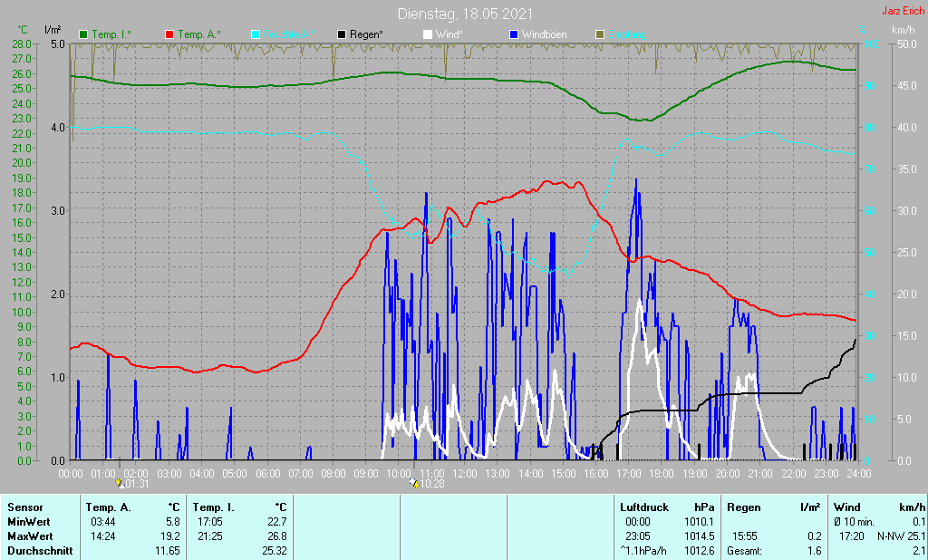Click the red 'Jarz Erich' name
The width and height of the screenshot is (928, 560).
click(x=904, y=11)
